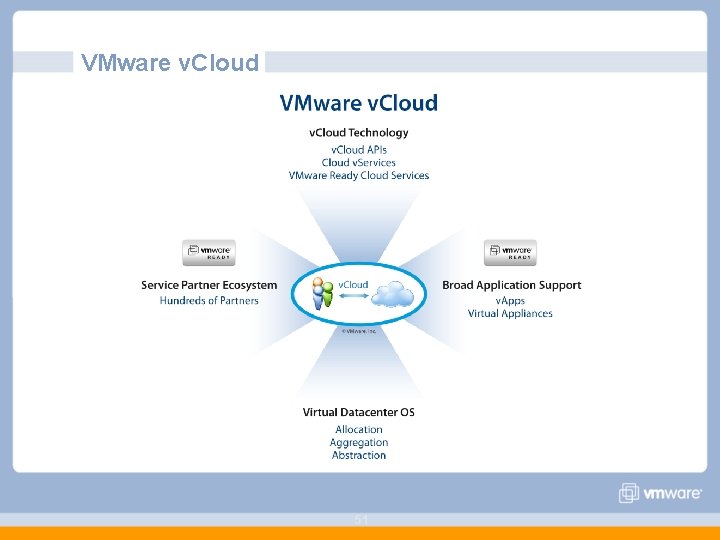Click the VMware logo in the footer
This screenshot has height=540, width=720.
coord(660,493)
